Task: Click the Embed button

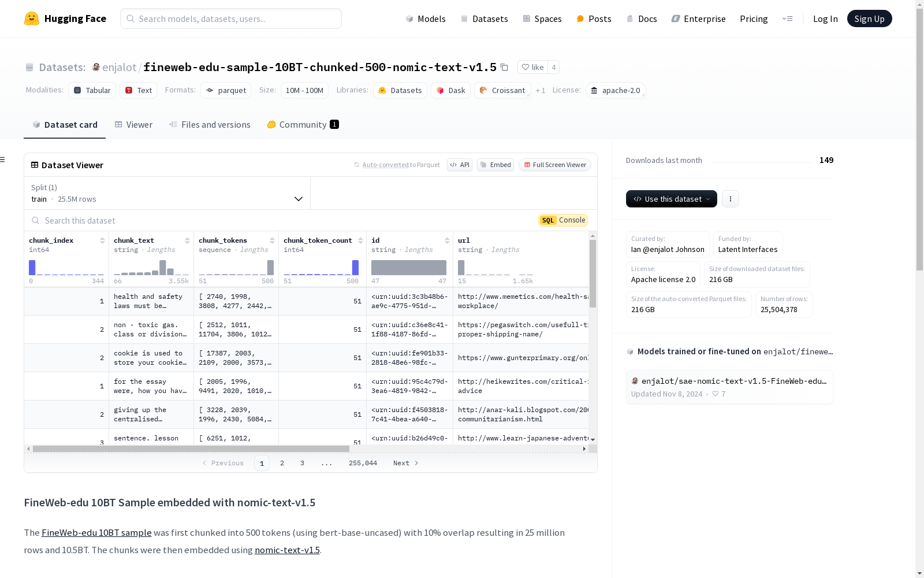Action: 495,165
